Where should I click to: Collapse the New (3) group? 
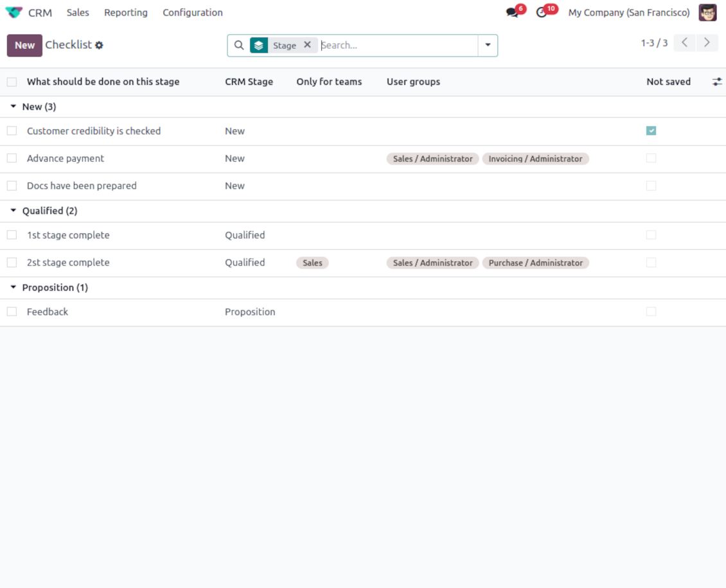[x=13, y=107]
